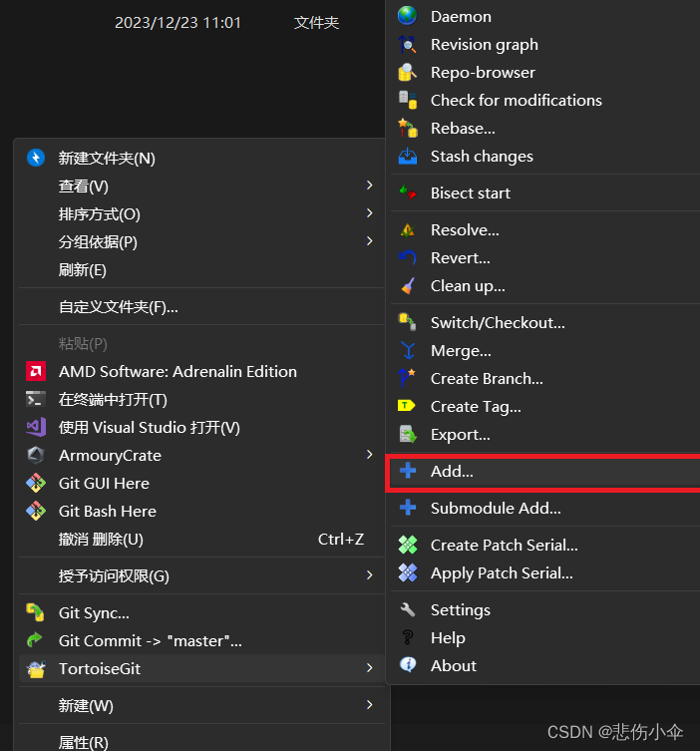700x751 pixels.
Task: Open Check for modifications entry
Action: click(544, 100)
